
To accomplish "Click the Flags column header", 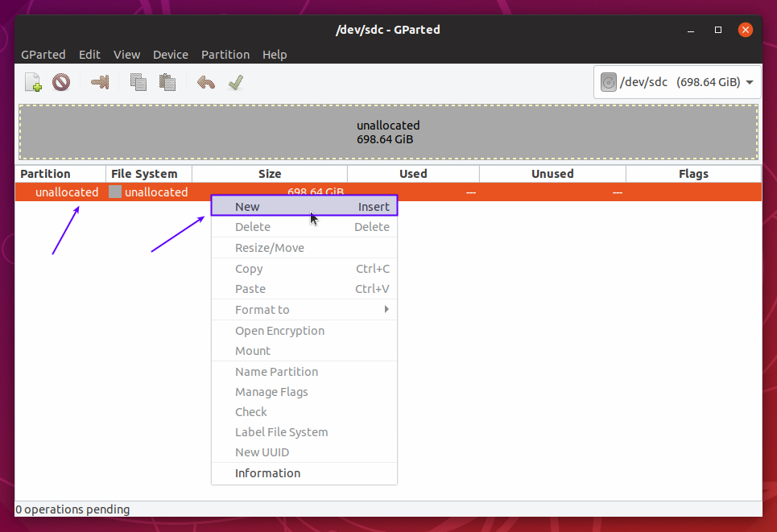I will click(692, 174).
